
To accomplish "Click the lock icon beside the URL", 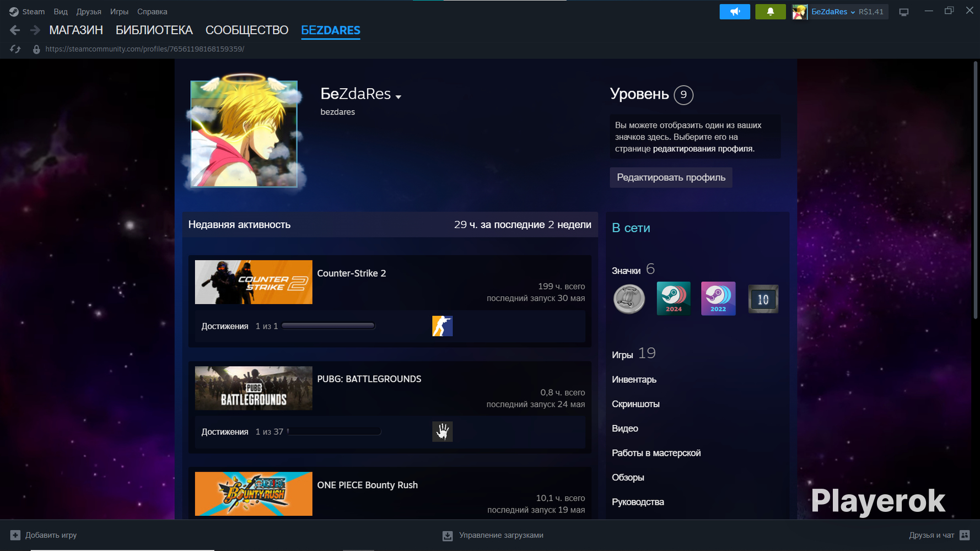I will (36, 49).
